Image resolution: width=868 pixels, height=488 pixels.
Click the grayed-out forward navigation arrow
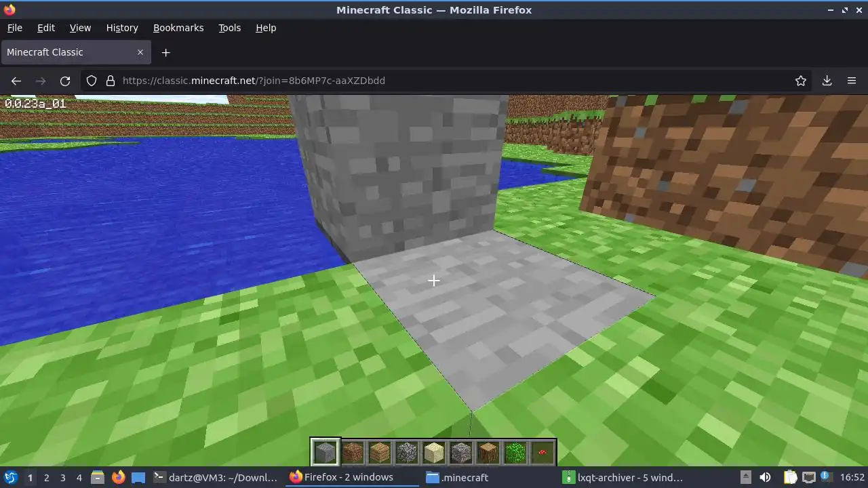point(41,81)
